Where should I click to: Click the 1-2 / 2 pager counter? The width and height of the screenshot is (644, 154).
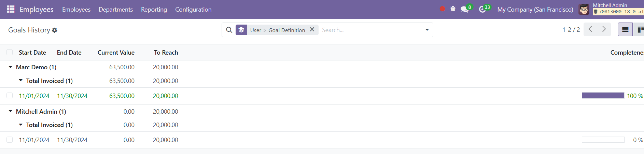pyautogui.click(x=571, y=30)
